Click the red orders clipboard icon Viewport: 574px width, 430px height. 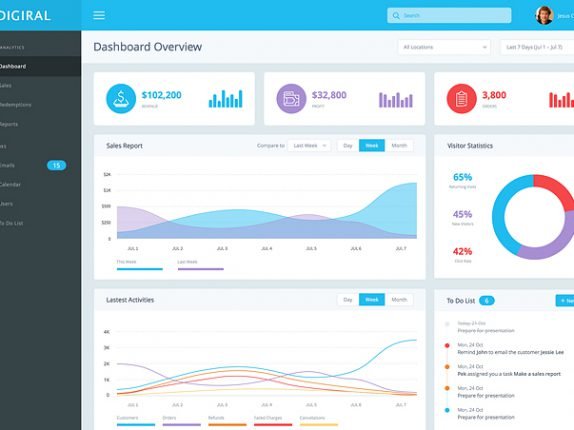tap(461, 98)
